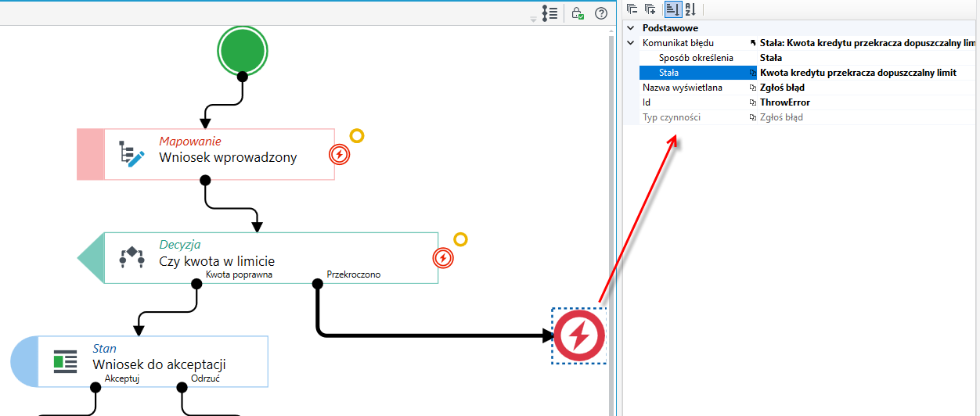Click the green start node circle

tap(243, 50)
